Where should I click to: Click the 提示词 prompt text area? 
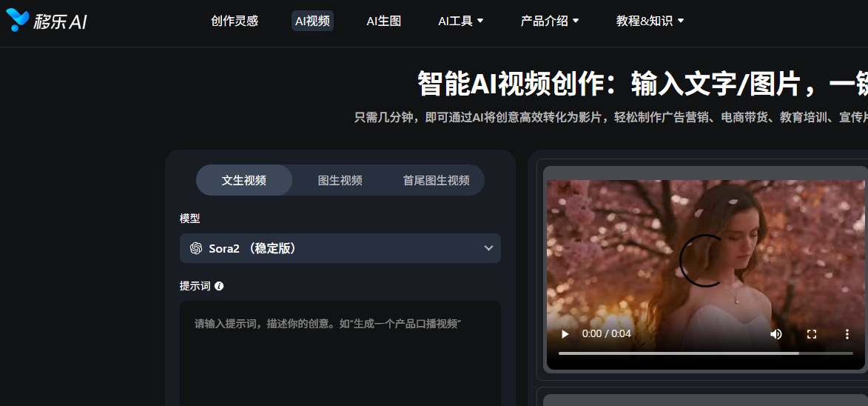click(340, 356)
